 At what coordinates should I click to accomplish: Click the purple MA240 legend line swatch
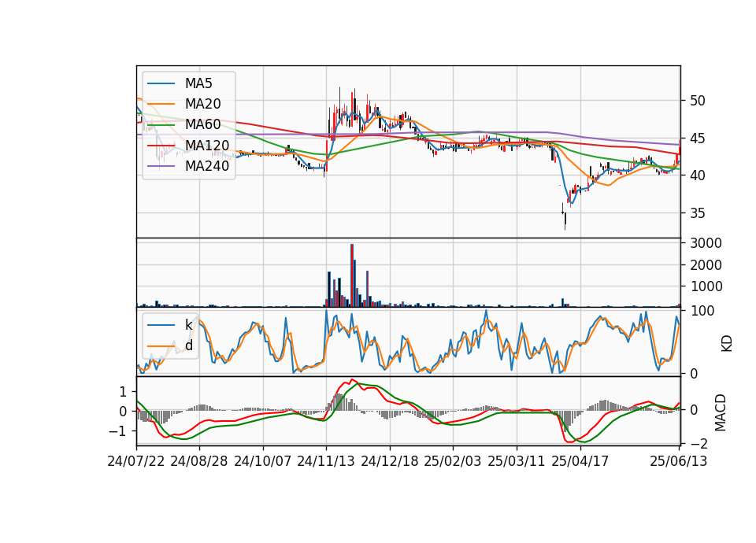tap(161, 166)
